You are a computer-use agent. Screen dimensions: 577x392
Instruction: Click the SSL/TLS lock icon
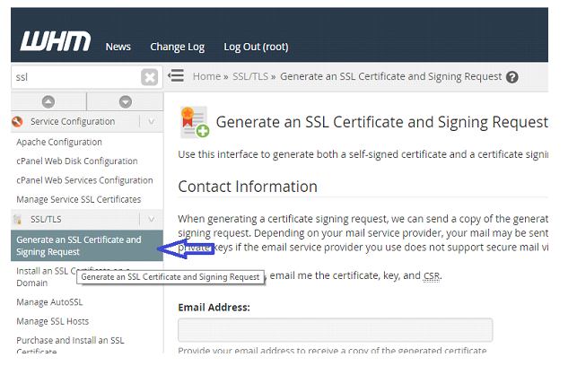pyautogui.click(x=17, y=220)
